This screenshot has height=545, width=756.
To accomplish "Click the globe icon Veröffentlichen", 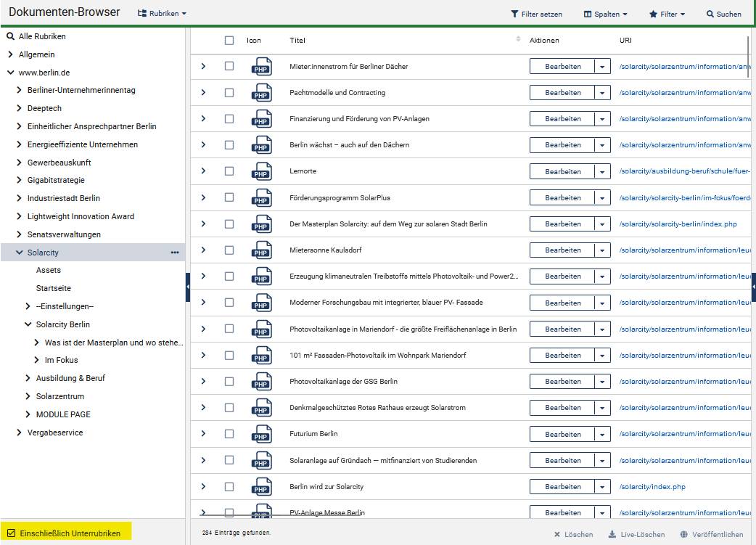I will click(x=684, y=535).
